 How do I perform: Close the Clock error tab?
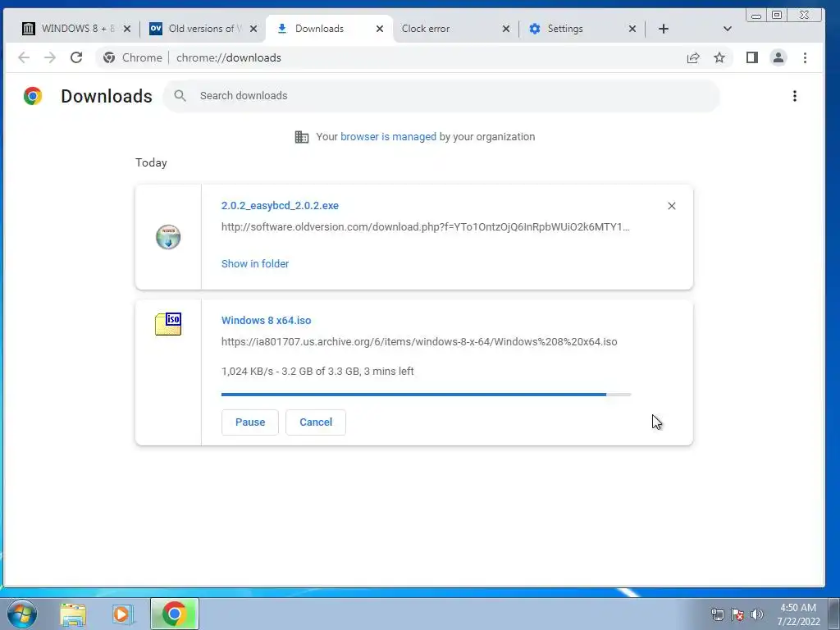[x=505, y=29]
